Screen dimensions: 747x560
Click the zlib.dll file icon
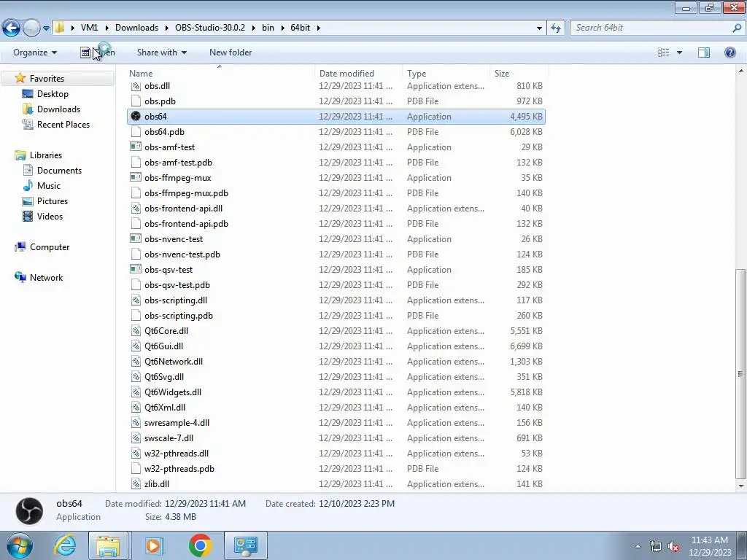[x=135, y=484]
